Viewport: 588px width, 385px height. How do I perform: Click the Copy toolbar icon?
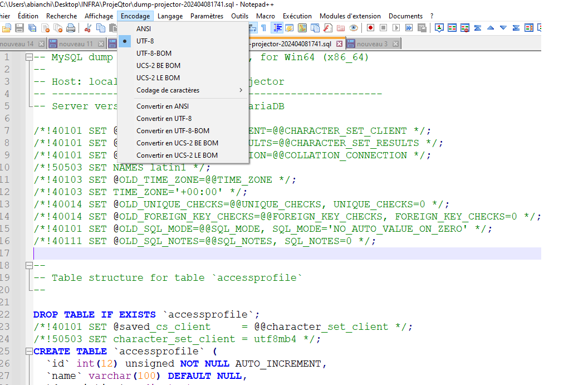pos(100,28)
